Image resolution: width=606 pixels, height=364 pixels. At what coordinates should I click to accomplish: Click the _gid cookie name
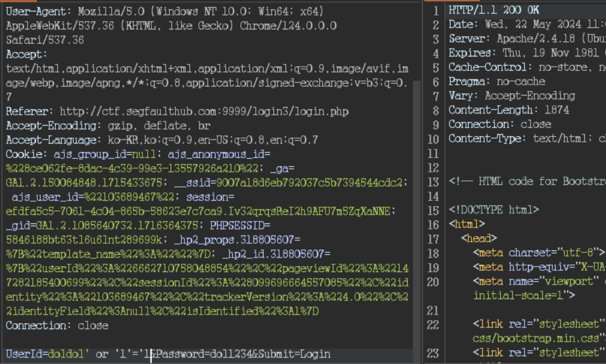17,226
